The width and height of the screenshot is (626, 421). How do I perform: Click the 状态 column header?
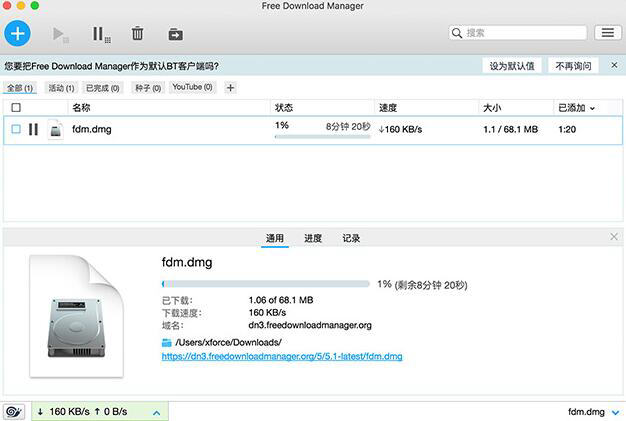tap(283, 108)
